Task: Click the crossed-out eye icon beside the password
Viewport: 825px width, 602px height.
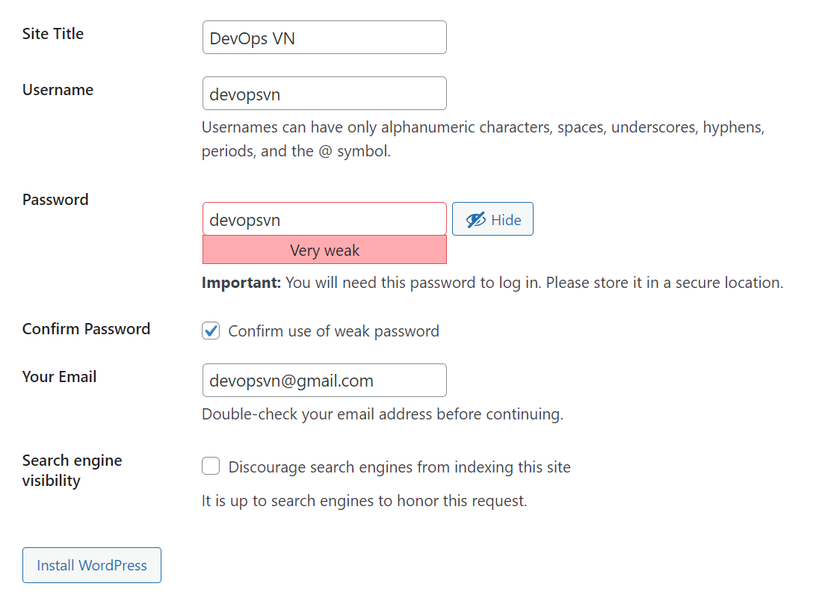Action: coord(475,220)
